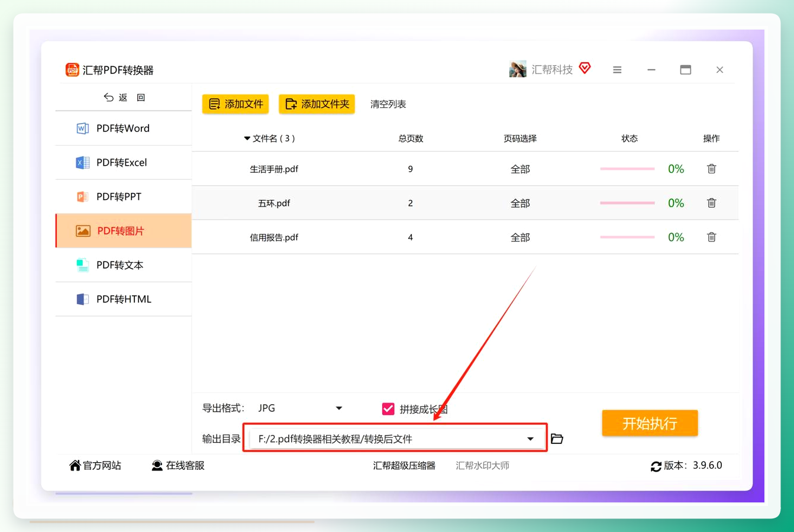This screenshot has width=794, height=532.
Task: Open the 输出目录 path dropdown
Action: (395, 439)
